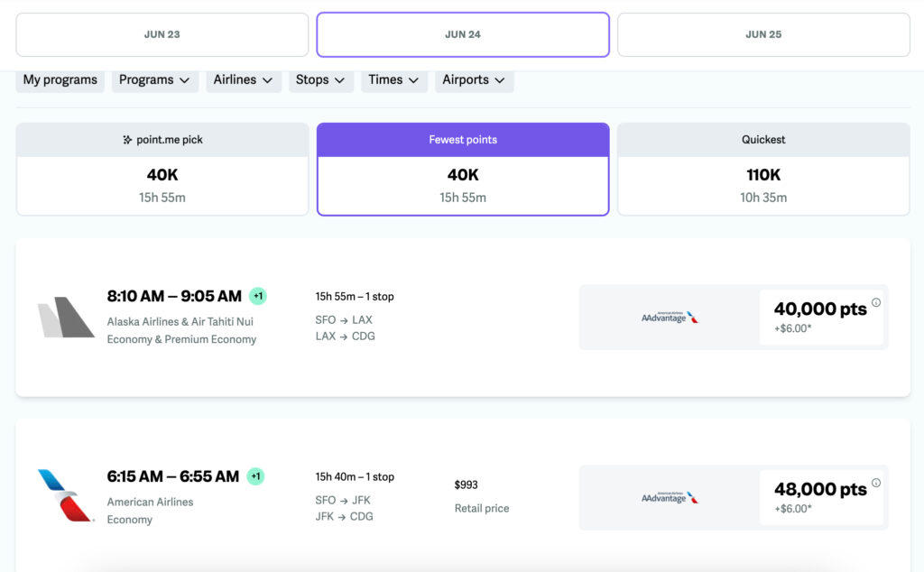Switch to the JUN 23 date tab
The width and height of the screenshot is (924, 572).
pos(162,34)
